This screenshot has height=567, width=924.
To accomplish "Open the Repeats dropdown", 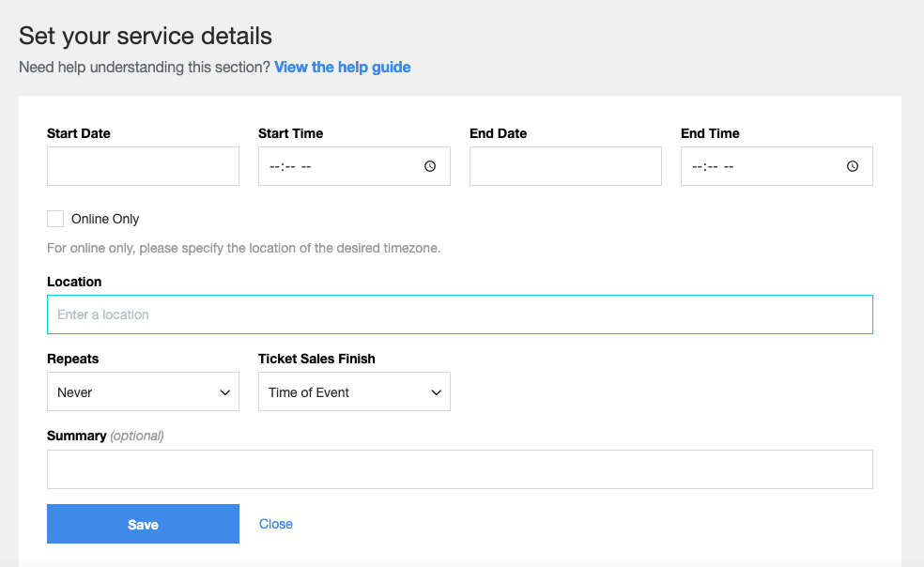I will [143, 391].
